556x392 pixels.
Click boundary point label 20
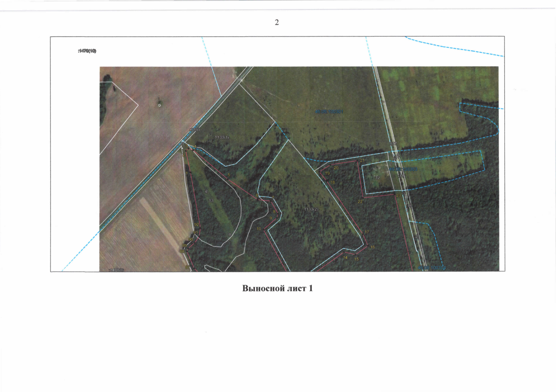click(336, 168)
